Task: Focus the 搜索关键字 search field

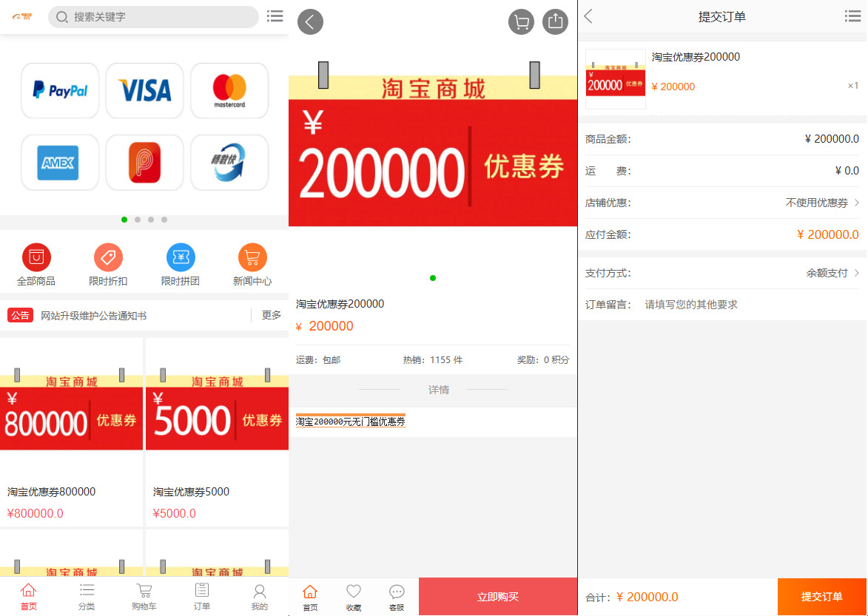Action: tap(153, 16)
